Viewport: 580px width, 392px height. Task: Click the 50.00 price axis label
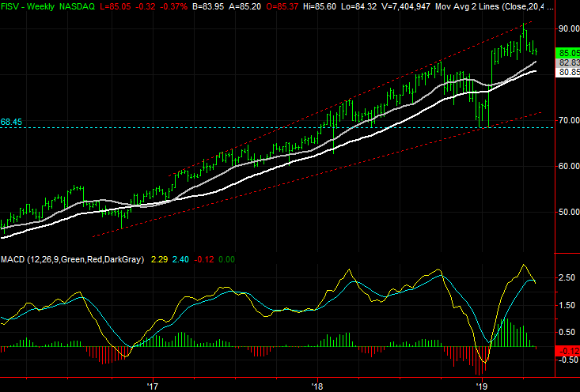click(x=569, y=212)
